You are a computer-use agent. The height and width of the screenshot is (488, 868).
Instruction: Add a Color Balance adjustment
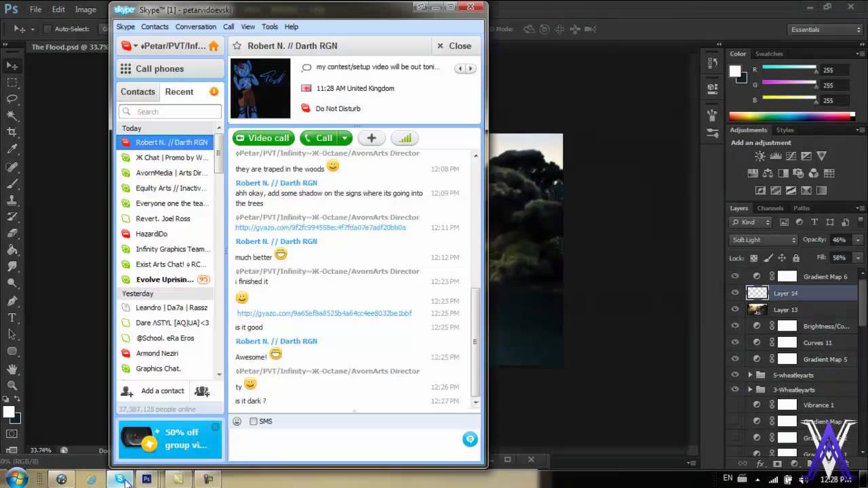768,174
